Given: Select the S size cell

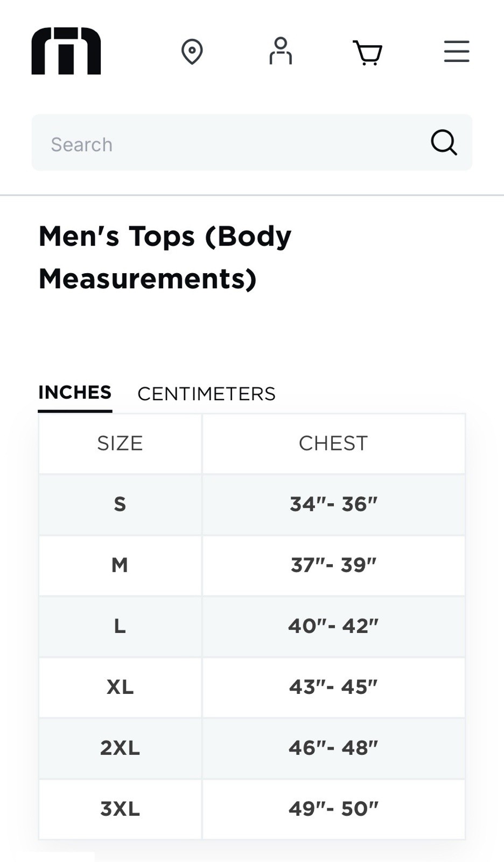Looking at the screenshot, I should (120, 504).
